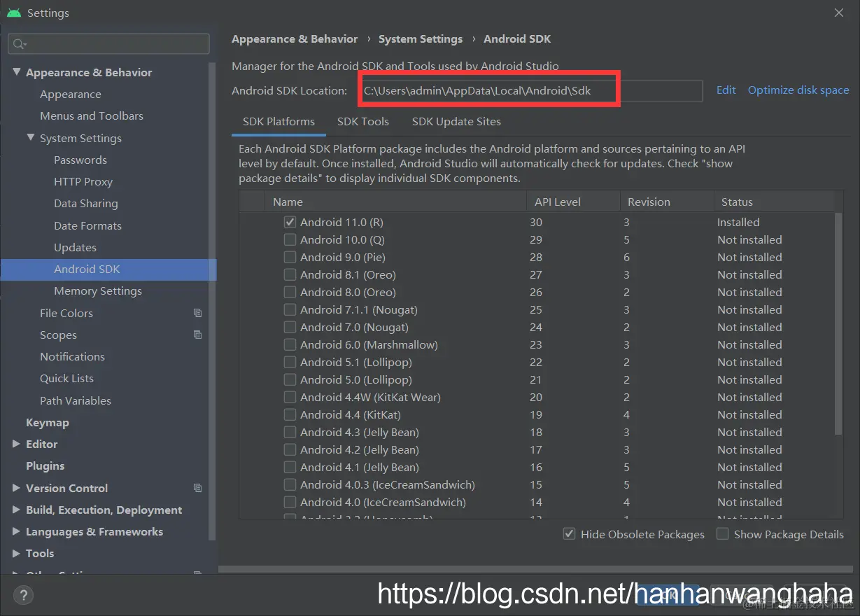Expand Build, Execution, Deployment section
The height and width of the screenshot is (616, 860).
17,510
